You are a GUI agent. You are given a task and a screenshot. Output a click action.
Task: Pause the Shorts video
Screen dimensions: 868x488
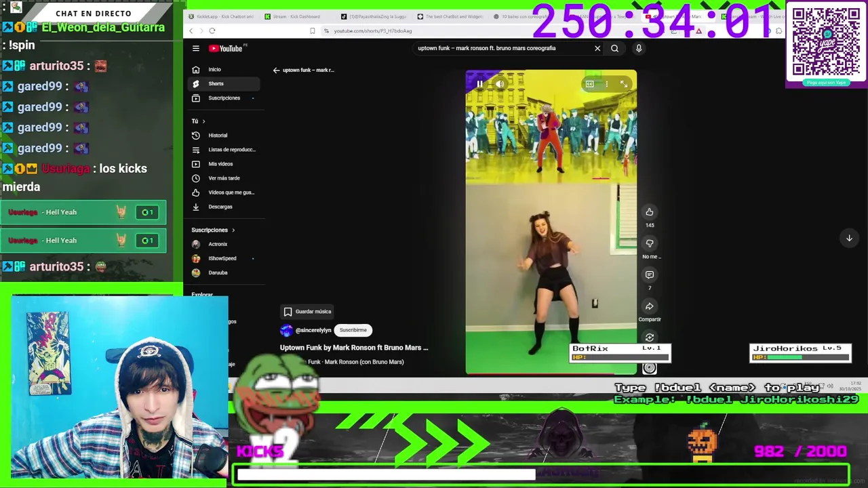click(x=479, y=84)
